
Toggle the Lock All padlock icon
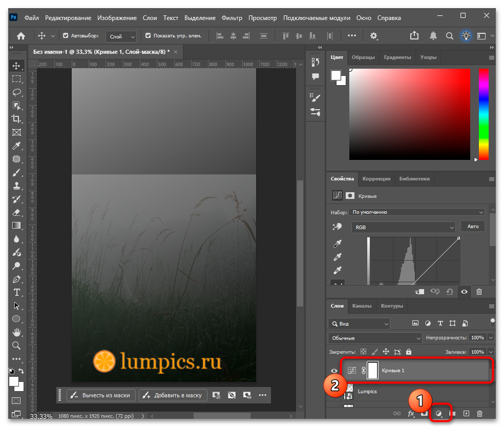(409, 352)
